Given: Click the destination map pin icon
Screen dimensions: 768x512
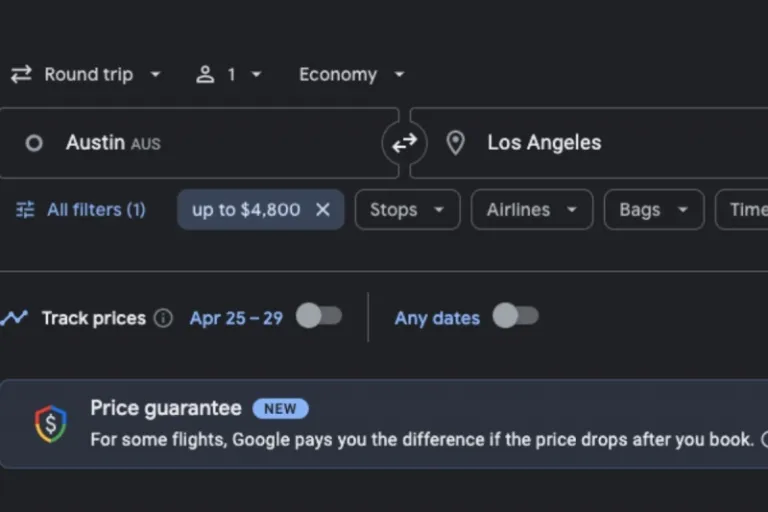Looking at the screenshot, I should tap(455, 143).
